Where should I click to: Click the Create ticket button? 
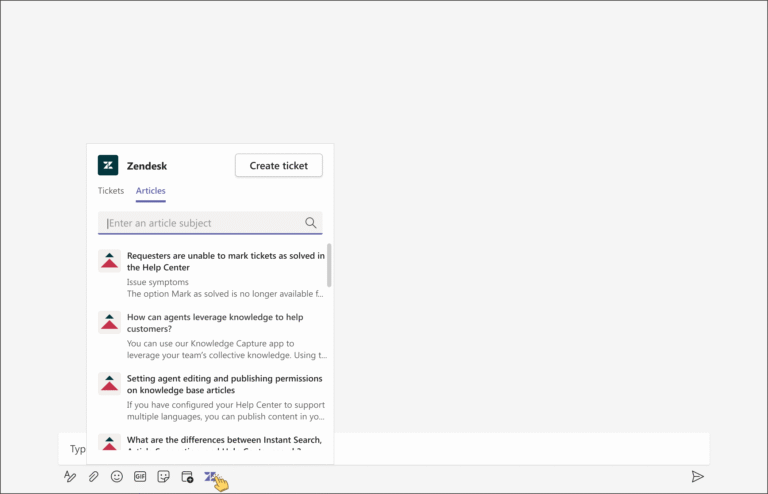tap(279, 165)
